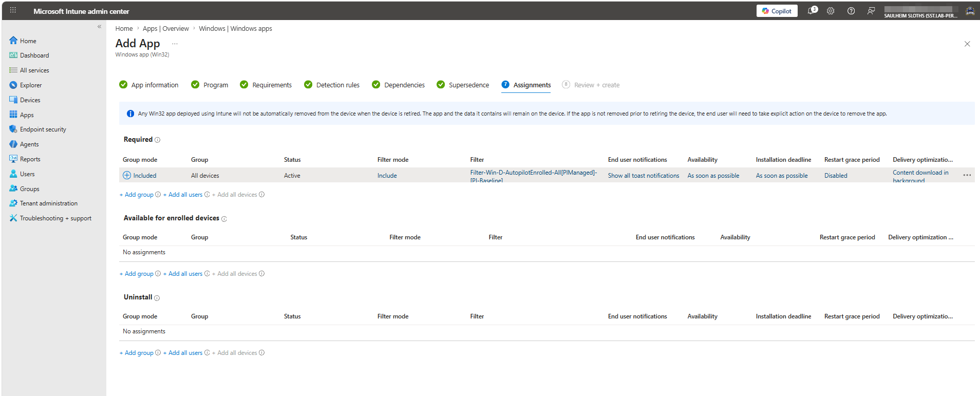980x396 pixels.
Task: Open the ellipsis menu next to Add App
Action: 175,44
